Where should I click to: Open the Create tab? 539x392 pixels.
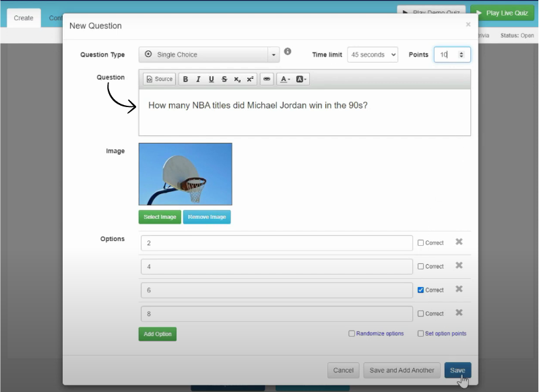[x=24, y=18]
